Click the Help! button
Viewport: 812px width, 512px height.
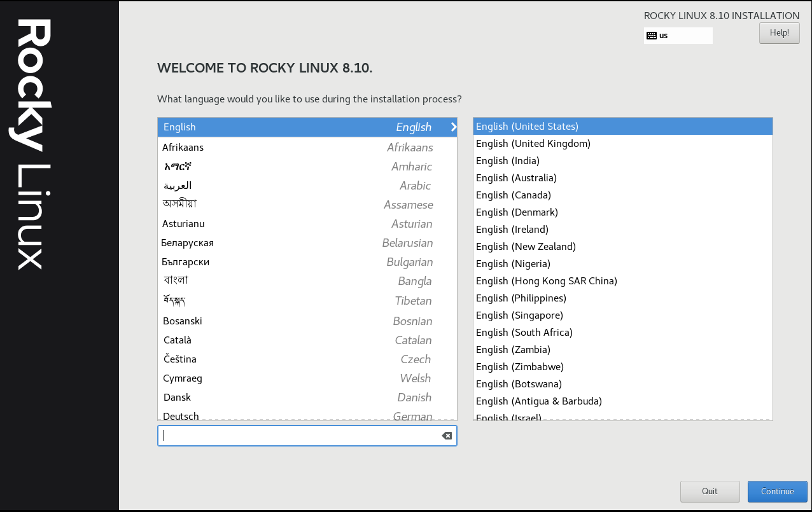coord(779,33)
